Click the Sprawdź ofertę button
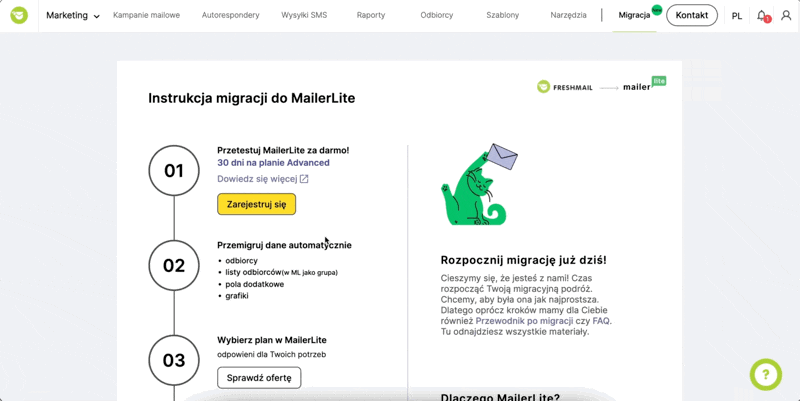This screenshot has width=800, height=401. pyautogui.click(x=259, y=378)
